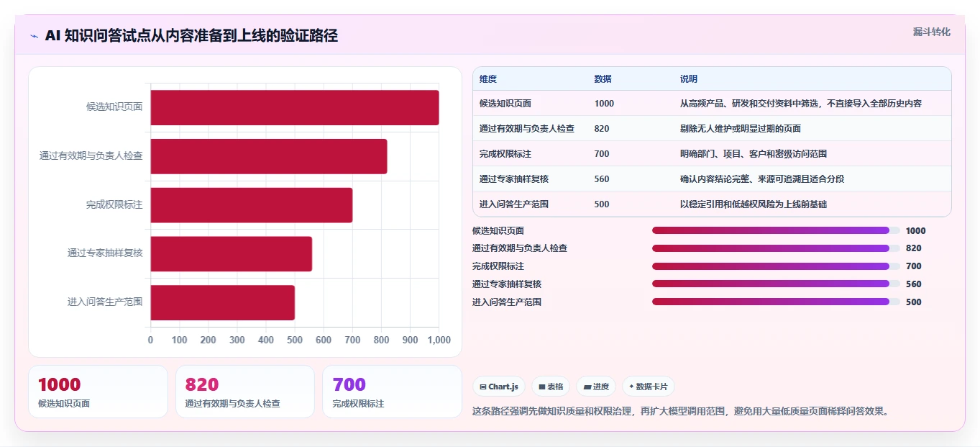Click the 通过专家抽样复核 progress list label
The width and height of the screenshot is (980, 447).
pyautogui.click(x=507, y=284)
